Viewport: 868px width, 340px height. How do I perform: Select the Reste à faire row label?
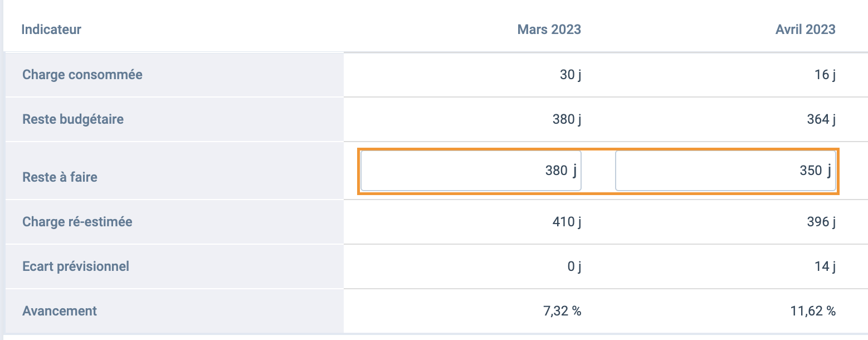click(60, 177)
